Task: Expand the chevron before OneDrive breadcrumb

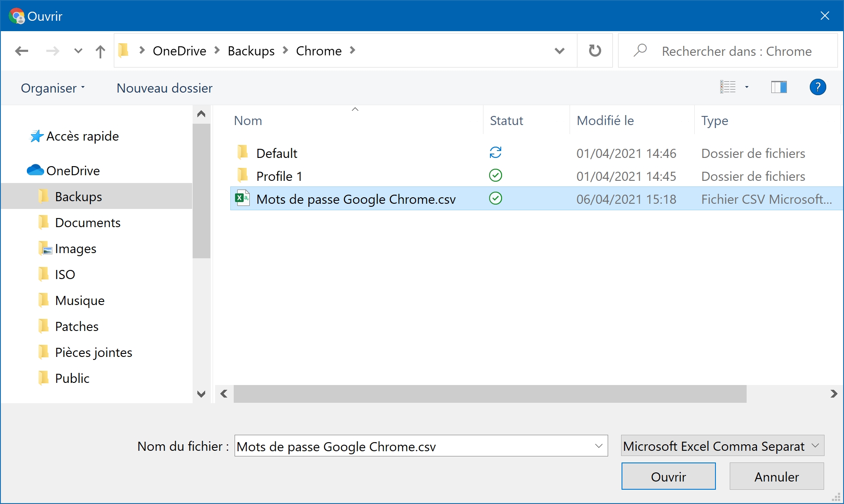Action: click(x=142, y=51)
